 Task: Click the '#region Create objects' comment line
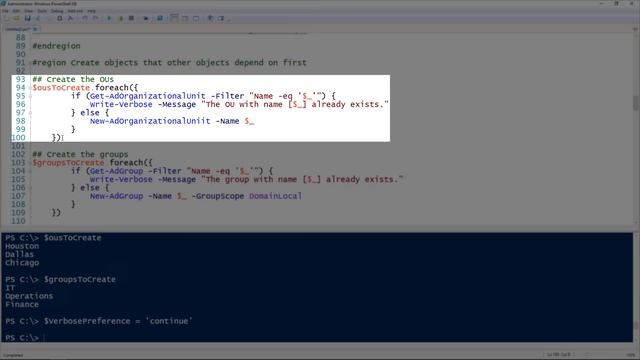pyautogui.click(x=169, y=62)
